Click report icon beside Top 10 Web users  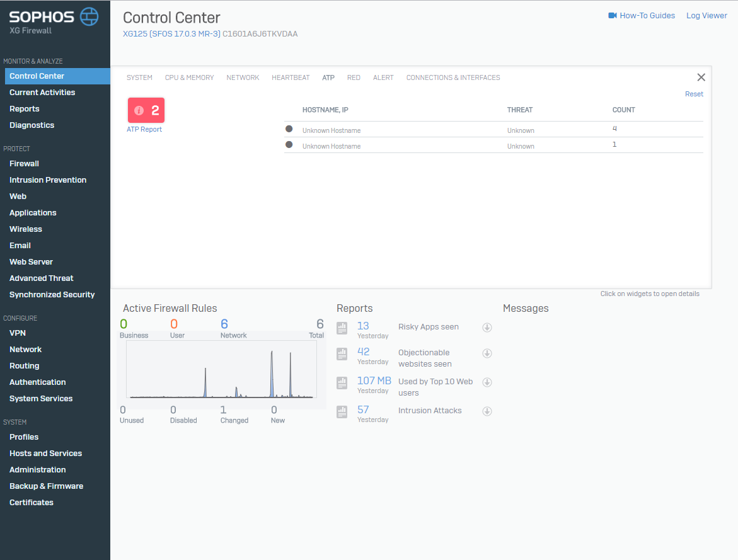coord(342,382)
